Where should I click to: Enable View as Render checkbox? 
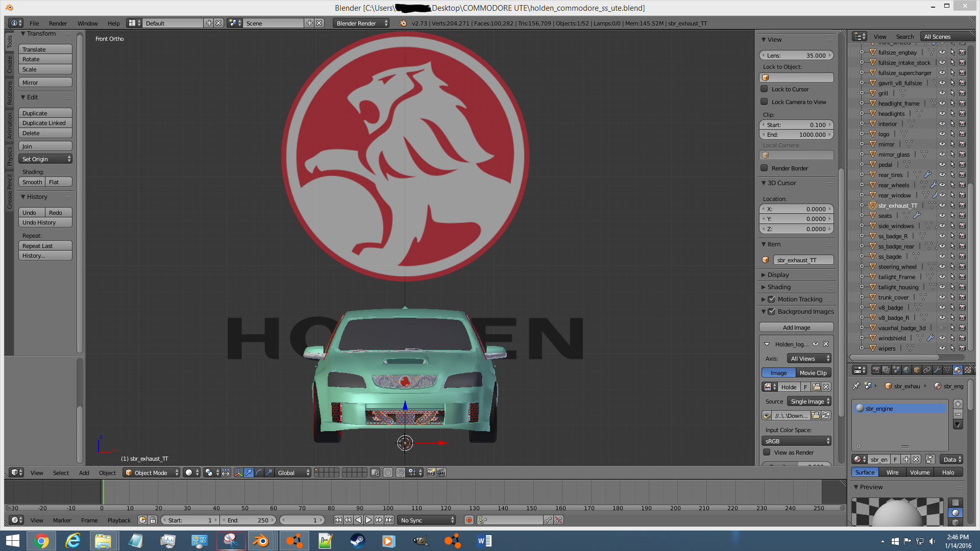(x=767, y=453)
